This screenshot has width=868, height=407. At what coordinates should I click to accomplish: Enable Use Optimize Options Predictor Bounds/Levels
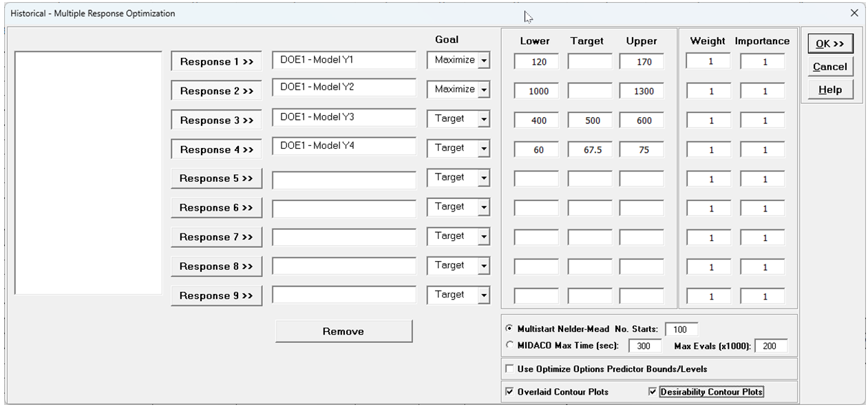pyautogui.click(x=510, y=369)
